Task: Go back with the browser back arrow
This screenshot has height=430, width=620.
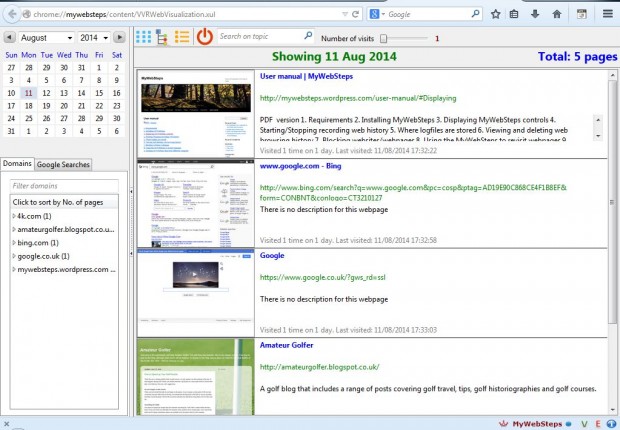Action: pyautogui.click(x=12, y=14)
